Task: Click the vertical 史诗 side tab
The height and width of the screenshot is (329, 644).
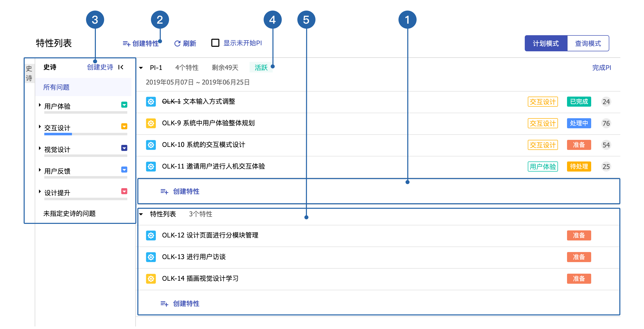Action: 29,73
